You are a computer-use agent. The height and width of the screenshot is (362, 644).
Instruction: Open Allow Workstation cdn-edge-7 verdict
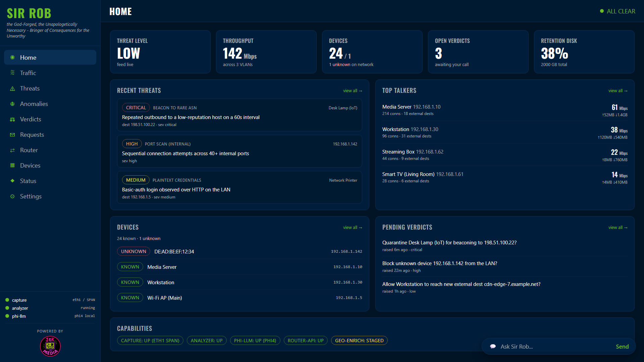point(505,287)
